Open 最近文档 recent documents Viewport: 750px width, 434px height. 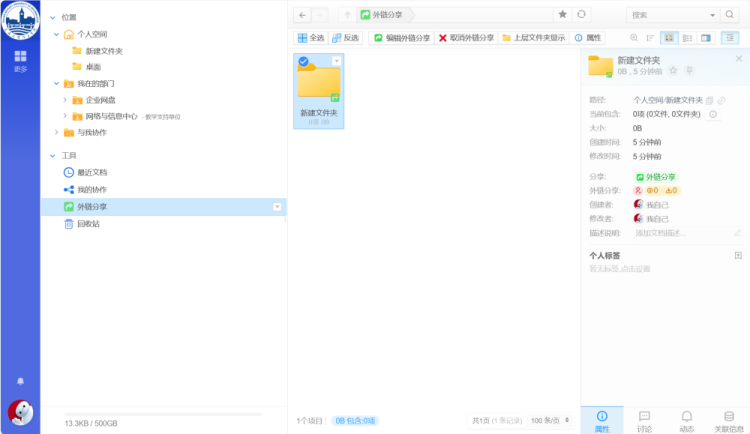(91, 173)
